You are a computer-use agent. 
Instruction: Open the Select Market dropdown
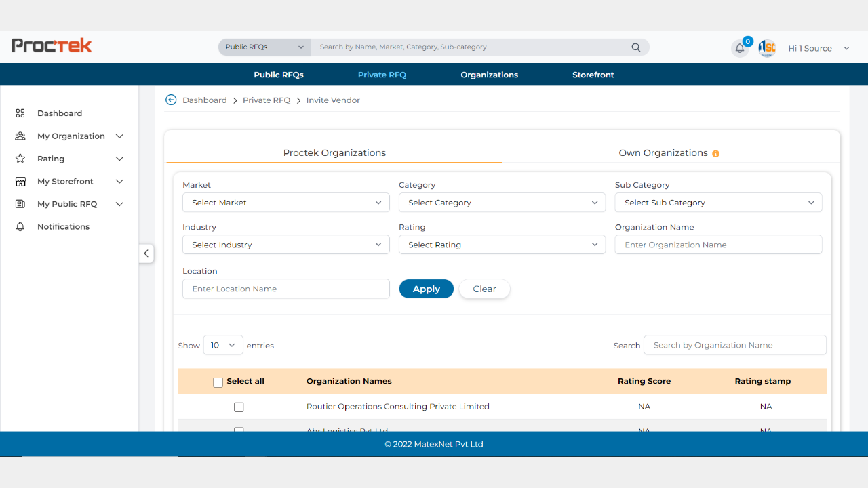[x=285, y=203]
